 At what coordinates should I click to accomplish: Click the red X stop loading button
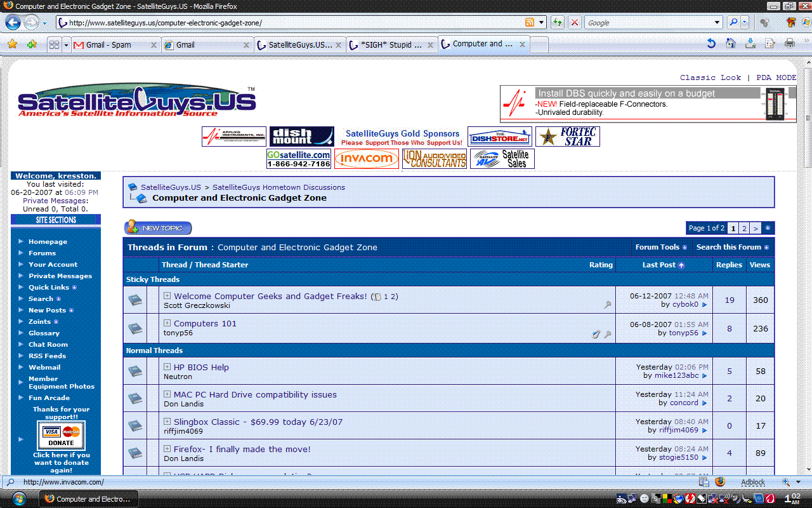pyautogui.click(x=575, y=22)
